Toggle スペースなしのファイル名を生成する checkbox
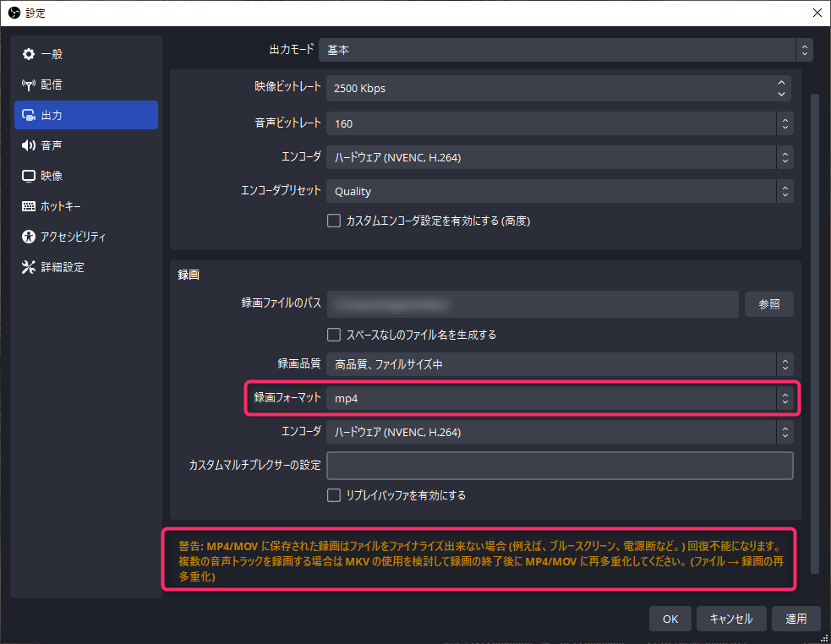The width and height of the screenshot is (831, 644). [x=334, y=335]
